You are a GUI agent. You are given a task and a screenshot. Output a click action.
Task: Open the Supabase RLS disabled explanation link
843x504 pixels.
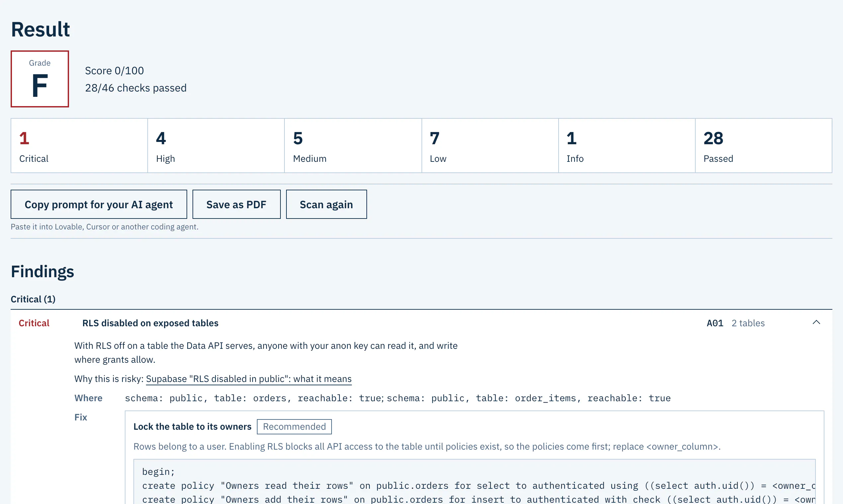[x=249, y=379]
